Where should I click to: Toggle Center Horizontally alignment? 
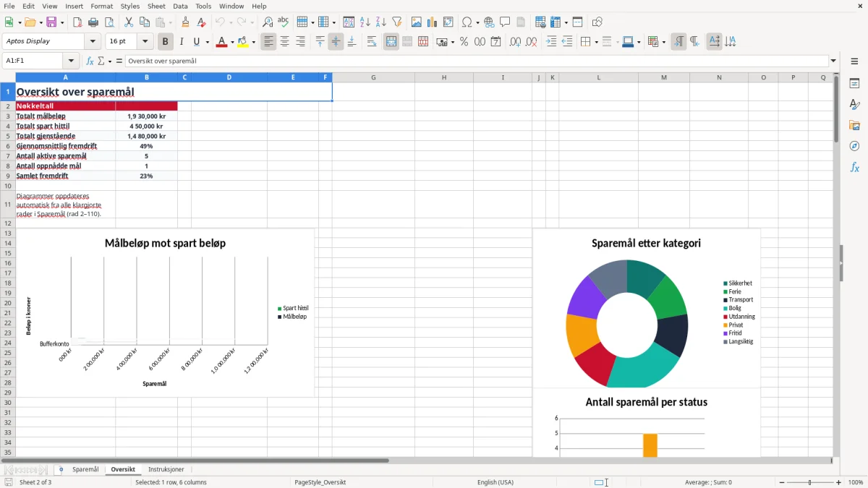[284, 42]
